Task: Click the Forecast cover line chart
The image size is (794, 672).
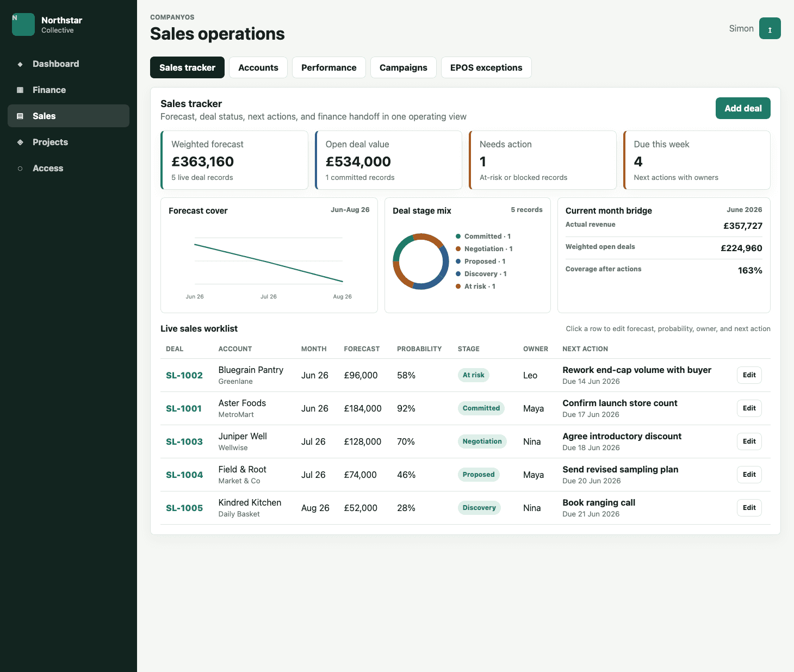Action: tap(269, 263)
